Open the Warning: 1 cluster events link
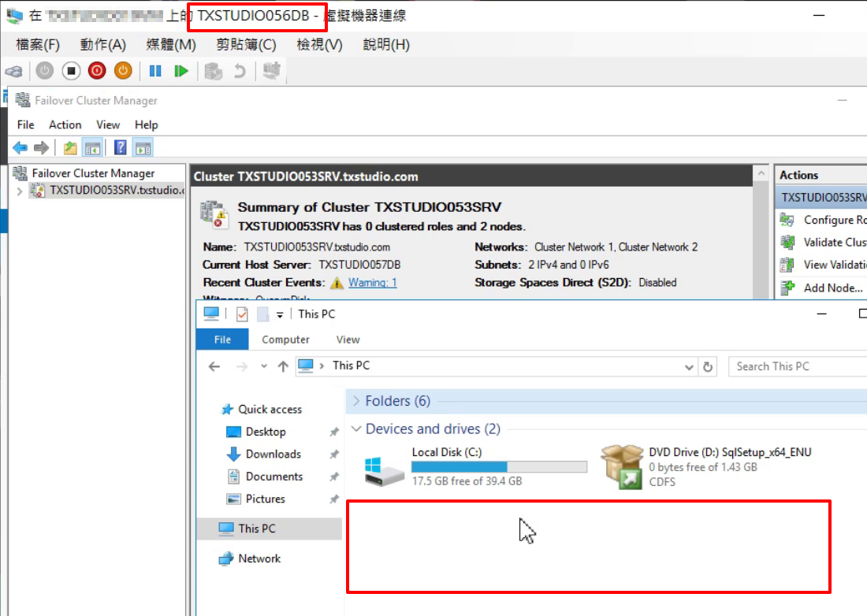This screenshot has width=867, height=616. 372,282
